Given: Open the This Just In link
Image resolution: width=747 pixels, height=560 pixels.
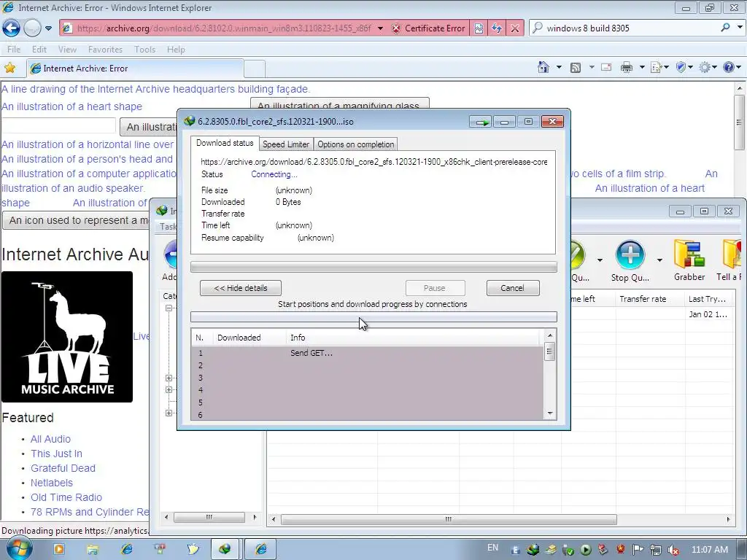Looking at the screenshot, I should [56, 454].
